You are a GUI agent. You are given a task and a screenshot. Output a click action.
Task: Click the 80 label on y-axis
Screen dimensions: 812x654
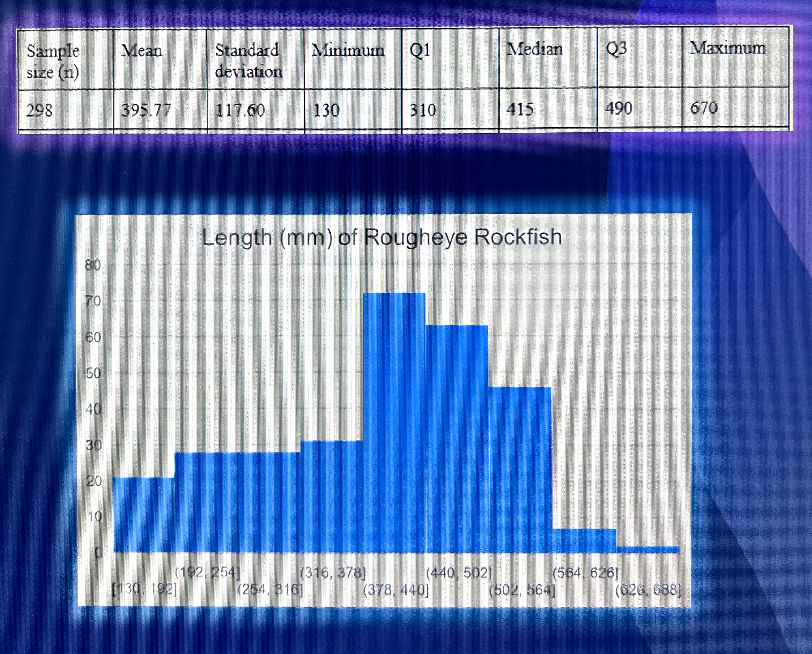[x=93, y=266]
